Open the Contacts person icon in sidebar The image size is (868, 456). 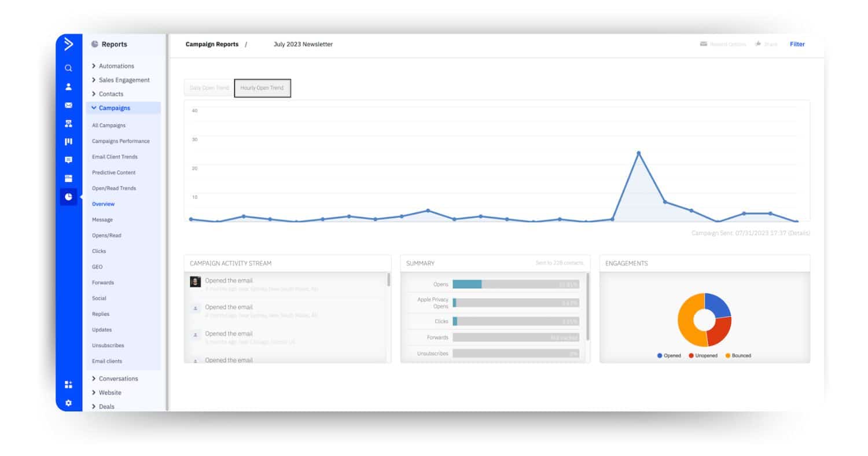coord(68,87)
